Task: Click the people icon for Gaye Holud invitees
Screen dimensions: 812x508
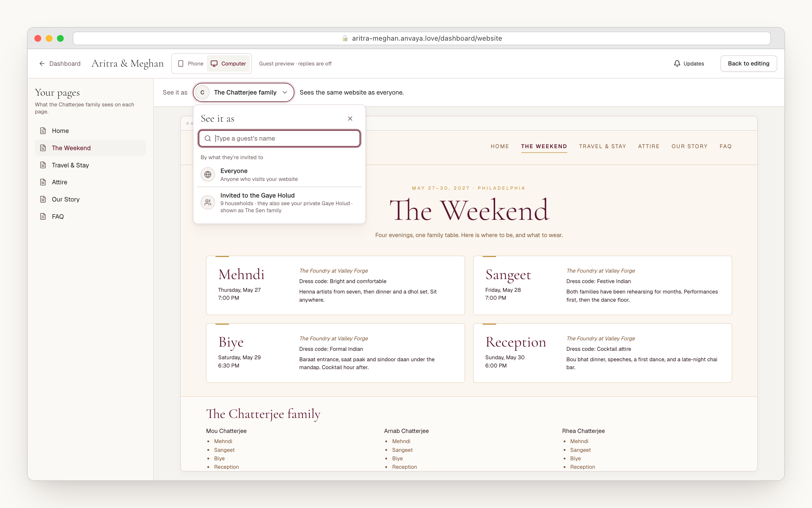Action: [208, 202]
